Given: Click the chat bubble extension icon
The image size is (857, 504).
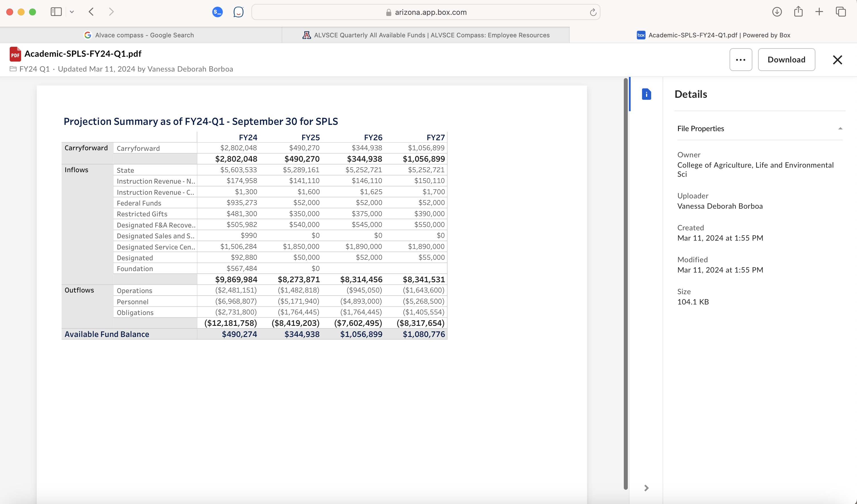Looking at the screenshot, I should [x=239, y=12].
